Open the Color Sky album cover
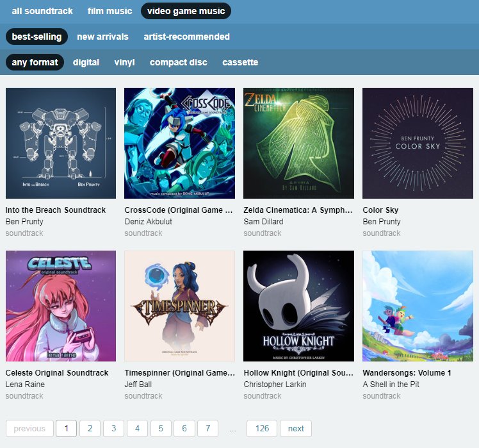This screenshot has width=479, height=448. tap(418, 143)
